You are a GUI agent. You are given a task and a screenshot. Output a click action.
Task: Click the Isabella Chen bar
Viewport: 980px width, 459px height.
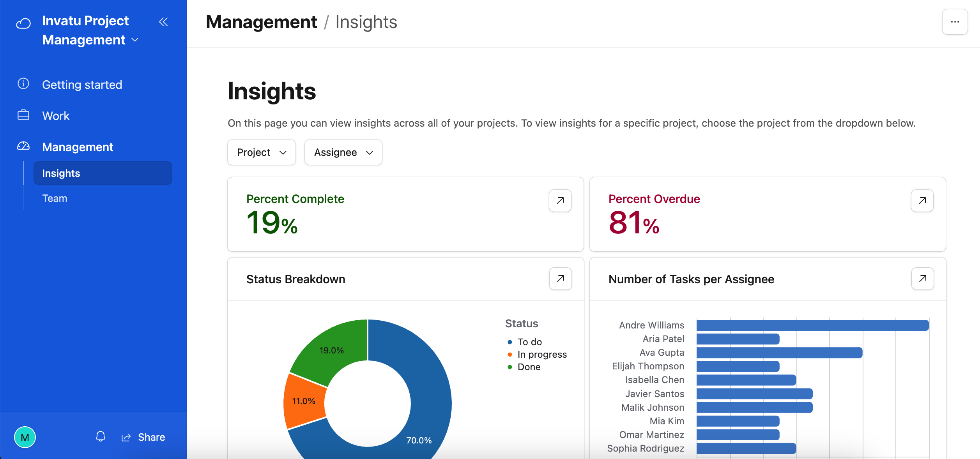click(x=746, y=380)
